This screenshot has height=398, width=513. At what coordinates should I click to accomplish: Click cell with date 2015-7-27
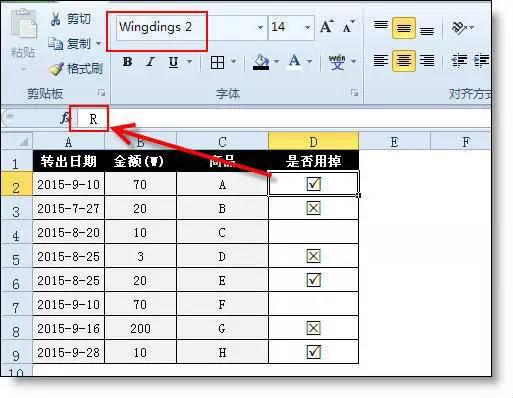point(69,208)
